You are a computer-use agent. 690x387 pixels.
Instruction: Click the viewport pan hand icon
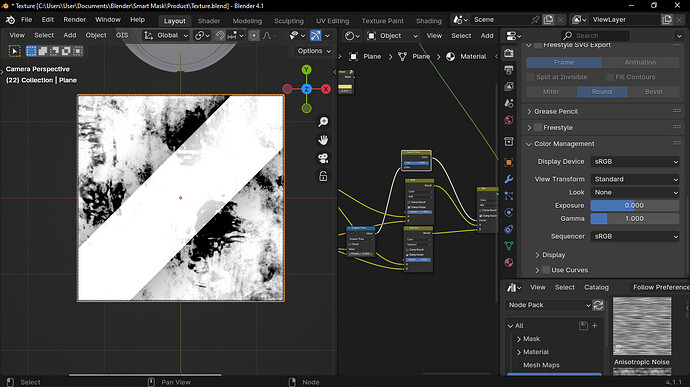pos(323,140)
